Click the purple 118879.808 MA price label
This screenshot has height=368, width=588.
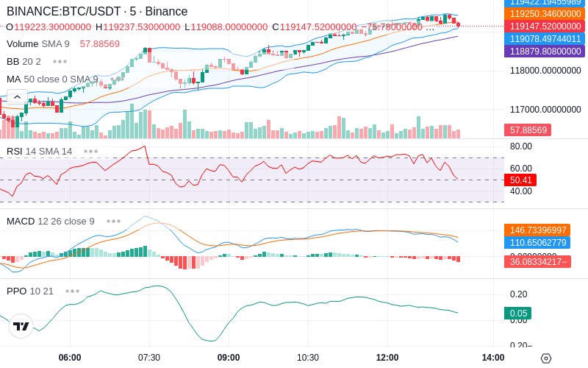pos(545,51)
